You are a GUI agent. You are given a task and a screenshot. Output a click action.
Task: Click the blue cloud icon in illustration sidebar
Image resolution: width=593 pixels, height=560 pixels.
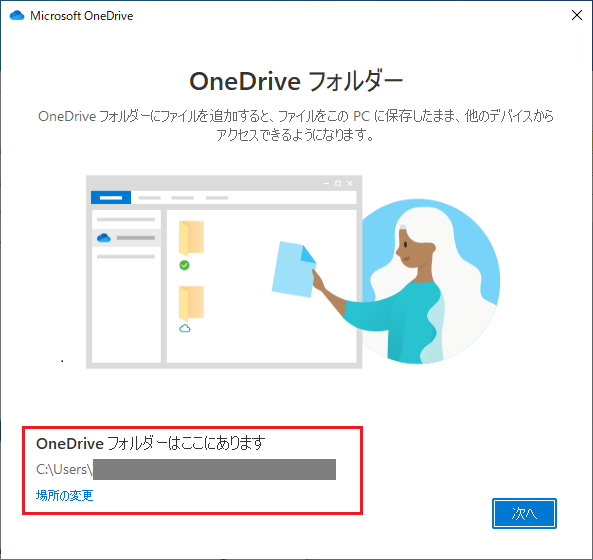click(104, 238)
